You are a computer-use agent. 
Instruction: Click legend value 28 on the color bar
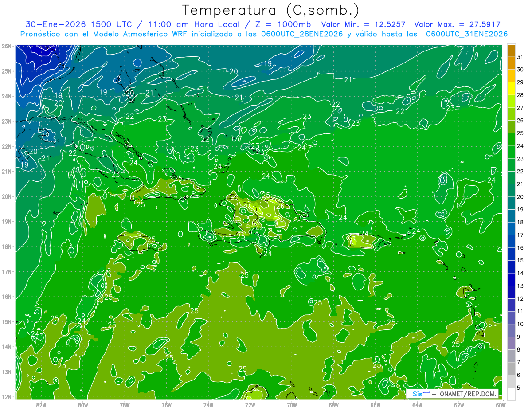coord(520,95)
